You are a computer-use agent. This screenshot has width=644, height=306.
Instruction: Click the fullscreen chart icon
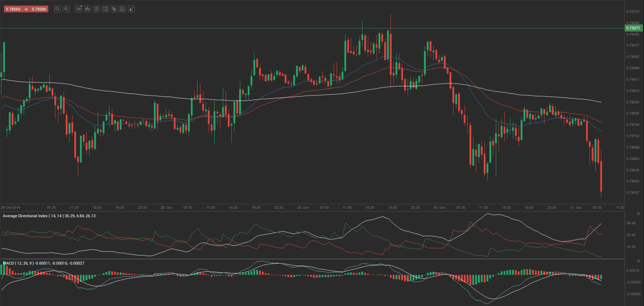coord(105,9)
